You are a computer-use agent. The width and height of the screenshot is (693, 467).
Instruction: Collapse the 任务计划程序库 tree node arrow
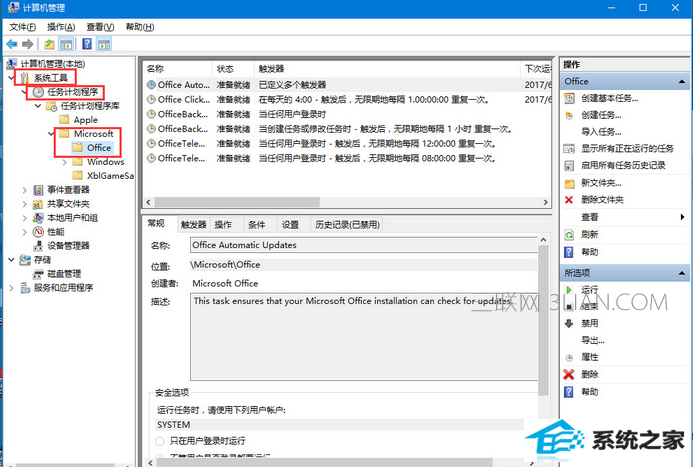click(38, 106)
